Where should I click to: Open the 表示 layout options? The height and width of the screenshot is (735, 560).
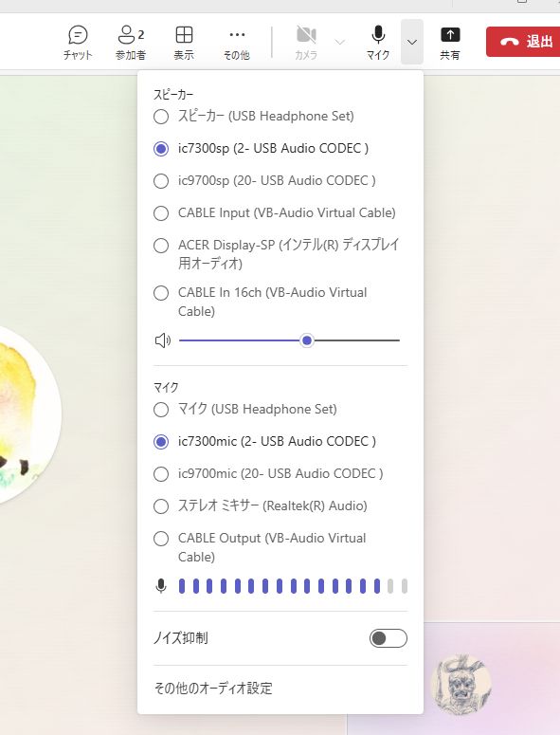point(184,42)
